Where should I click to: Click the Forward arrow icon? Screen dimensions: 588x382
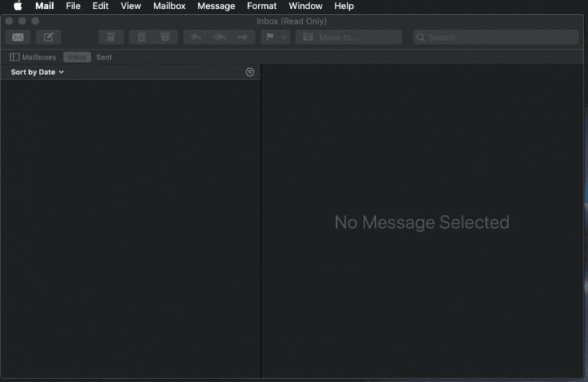[x=243, y=37]
